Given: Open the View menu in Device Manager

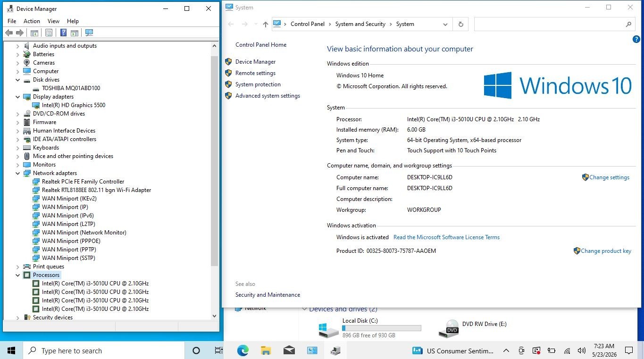Looking at the screenshot, I should [53, 21].
